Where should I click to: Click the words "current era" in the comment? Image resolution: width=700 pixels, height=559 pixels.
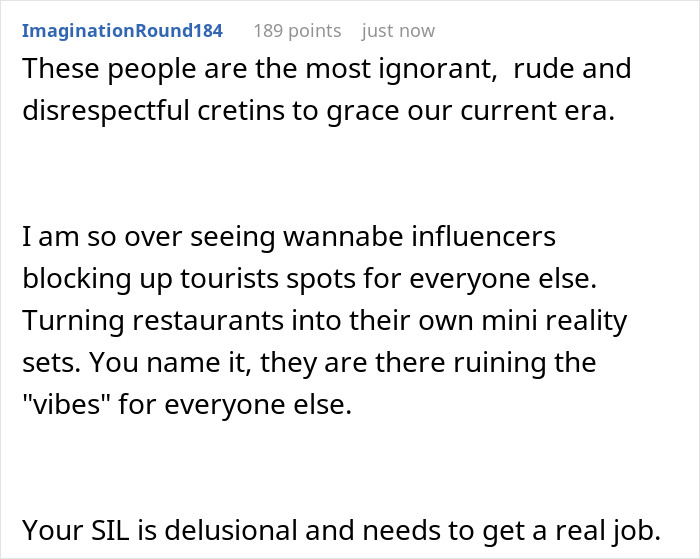pos(538,111)
